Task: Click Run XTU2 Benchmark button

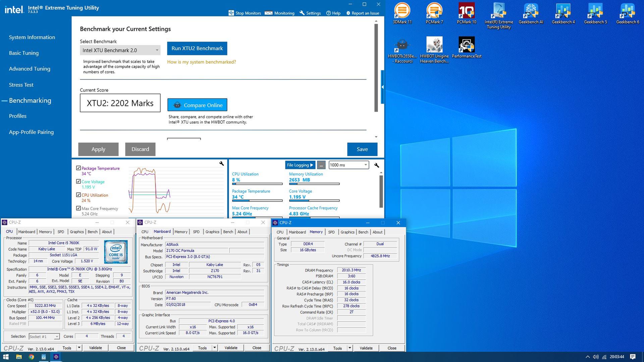Action: [x=197, y=48]
